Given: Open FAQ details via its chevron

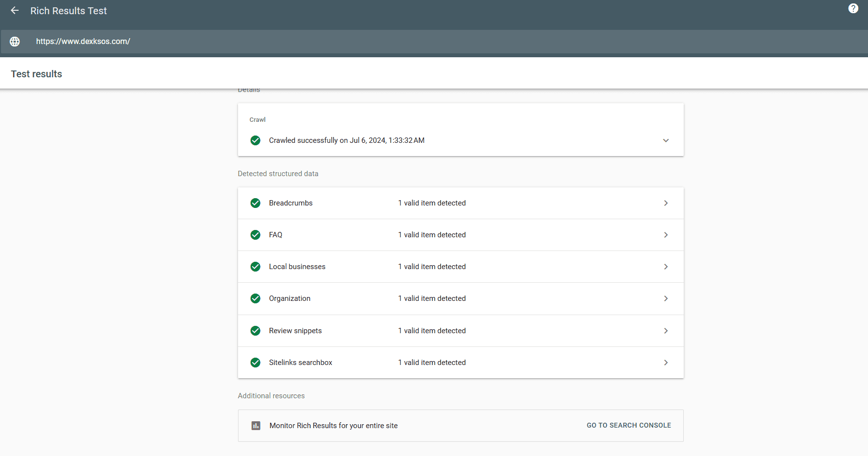Looking at the screenshot, I should pos(666,235).
